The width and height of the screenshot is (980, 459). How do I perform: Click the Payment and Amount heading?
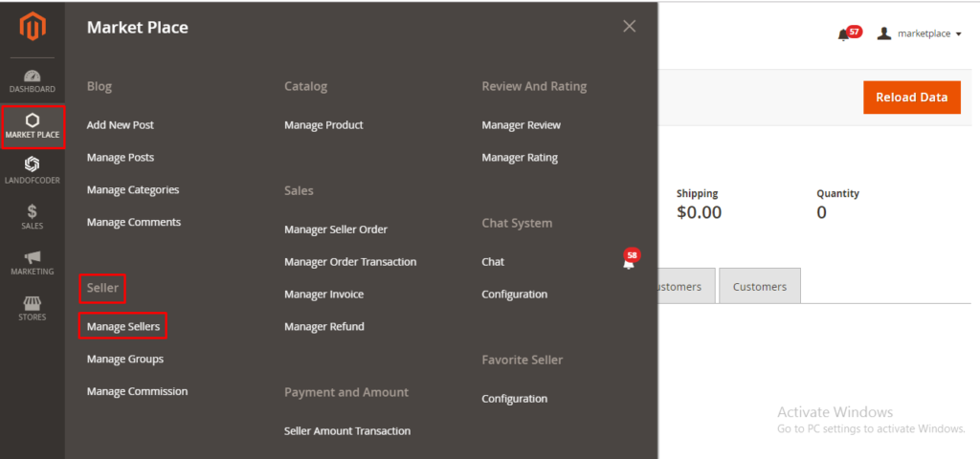click(346, 392)
